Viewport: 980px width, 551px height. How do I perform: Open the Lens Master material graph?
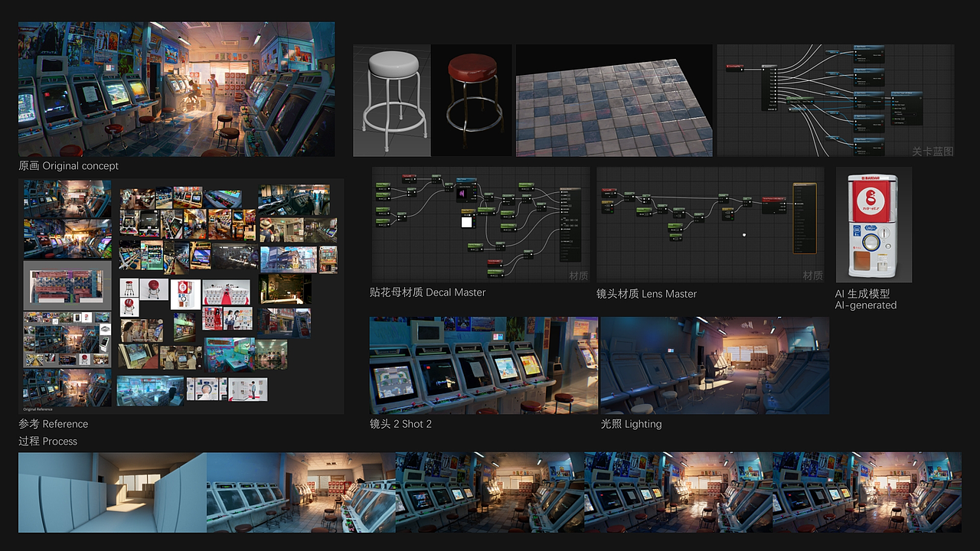coord(710,225)
